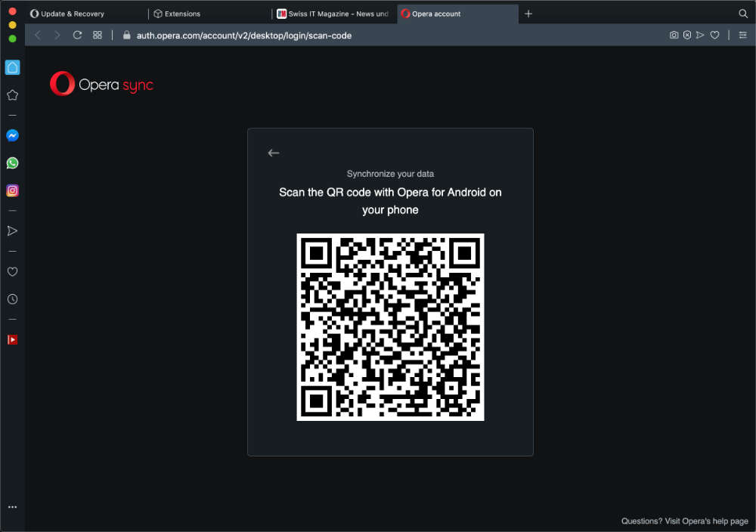Reload the current page
This screenshot has height=532, width=756.
coord(77,36)
